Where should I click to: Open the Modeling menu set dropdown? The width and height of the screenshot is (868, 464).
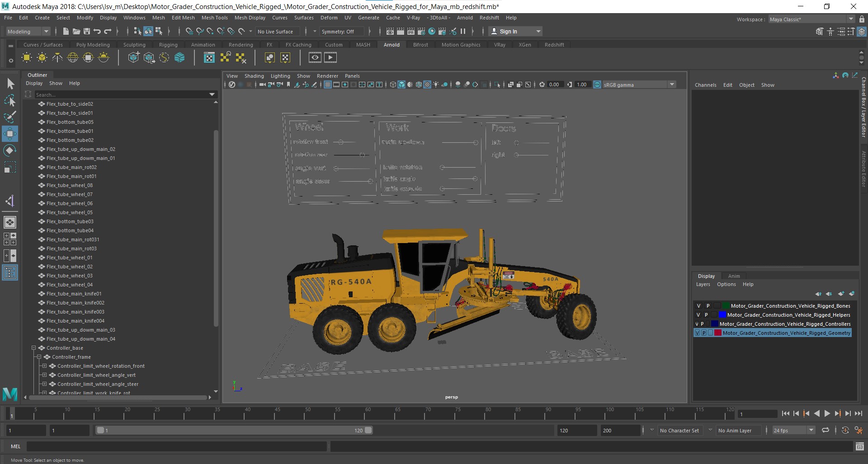click(28, 31)
